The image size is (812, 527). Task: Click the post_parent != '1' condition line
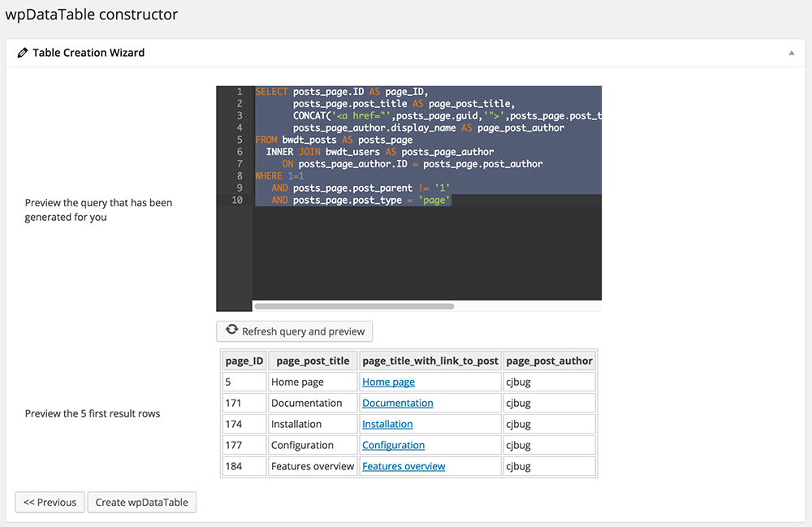tap(361, 188)
